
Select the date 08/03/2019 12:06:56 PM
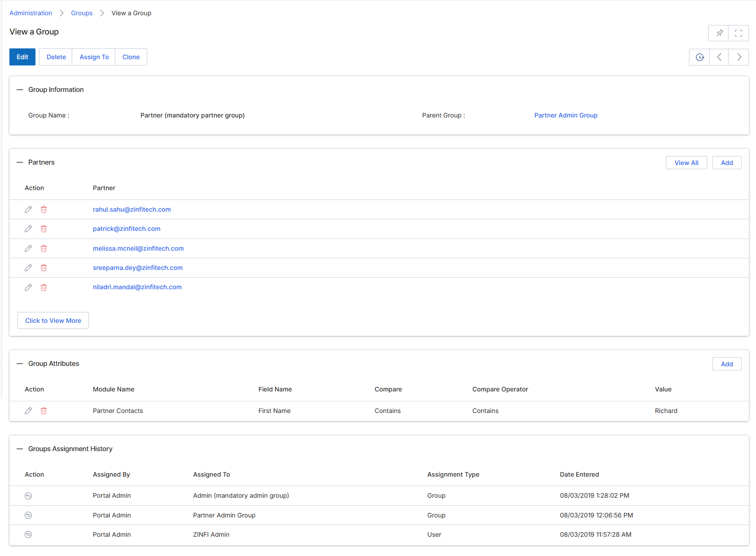(x=596, y=515)
